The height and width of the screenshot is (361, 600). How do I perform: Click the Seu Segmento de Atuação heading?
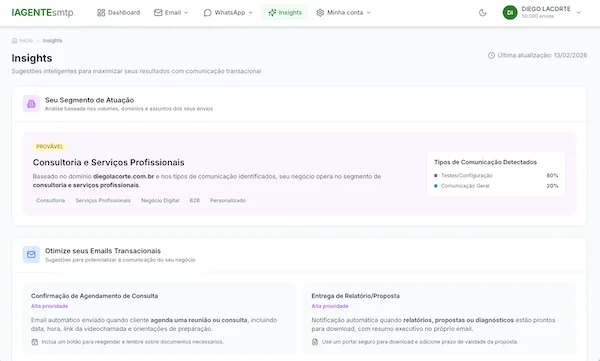[x=89, y=100]
